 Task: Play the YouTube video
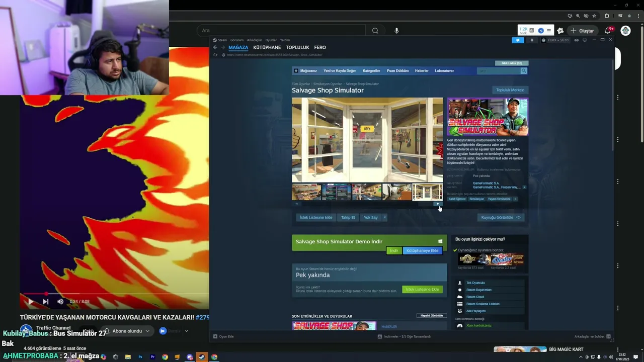pos(30,302)
